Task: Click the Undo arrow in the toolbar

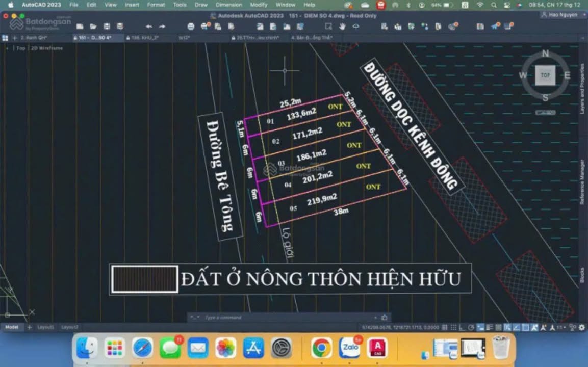Action: click(x=148, y=27)
